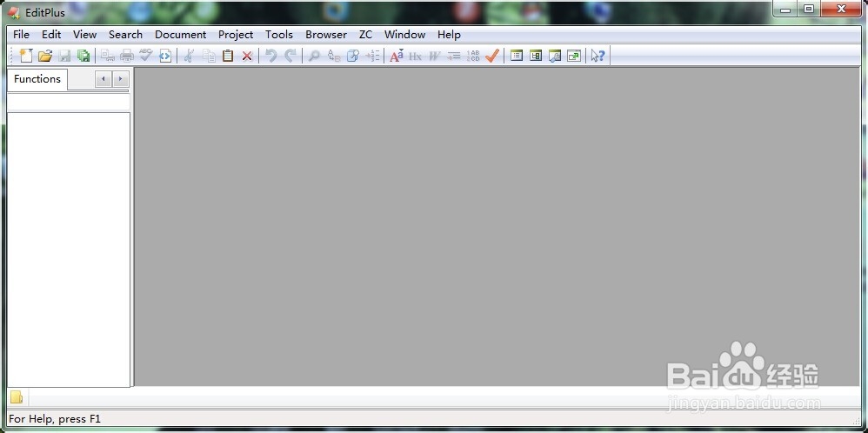The height and width of the screenshot is (433, 868).
Task: Open the File menu
Action: [21, 34]
